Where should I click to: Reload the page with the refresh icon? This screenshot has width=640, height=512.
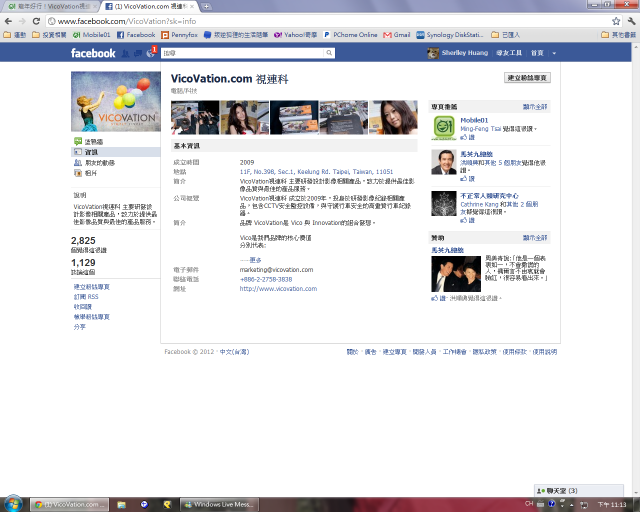[36, 21]
